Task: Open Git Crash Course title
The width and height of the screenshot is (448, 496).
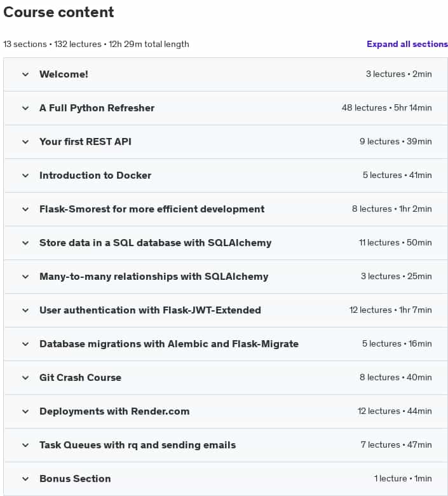Action: tap(80, 378)
